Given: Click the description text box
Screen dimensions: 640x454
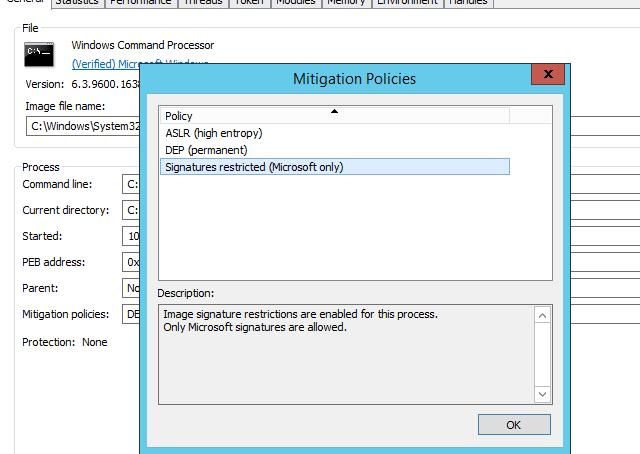Looking at the screenshot, I should tap(346, 354).
